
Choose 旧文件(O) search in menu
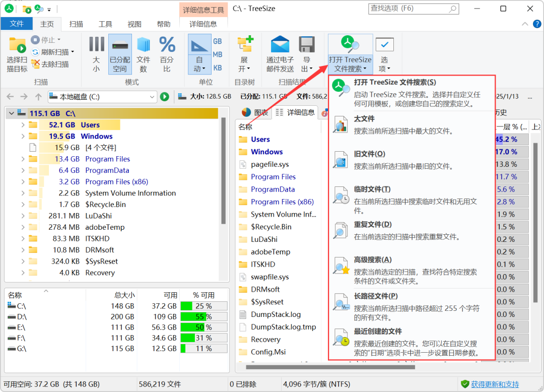pyautogui.click(x=412, y=160)
